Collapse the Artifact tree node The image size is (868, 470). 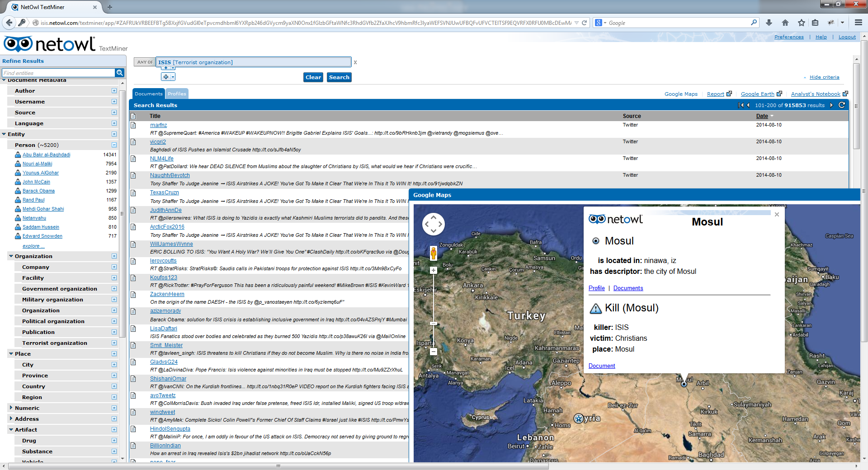(x=11, y=430)
